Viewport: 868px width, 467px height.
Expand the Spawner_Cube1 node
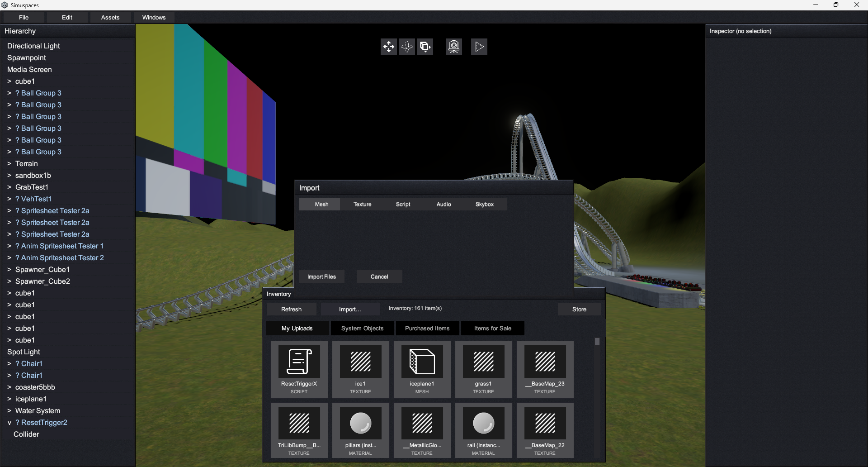(x=9, y=270)
